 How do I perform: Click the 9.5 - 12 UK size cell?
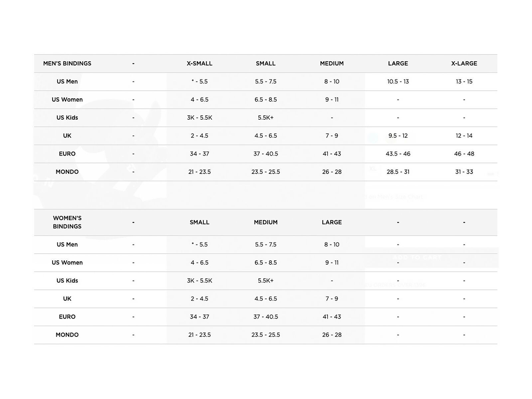pos(398,136)
